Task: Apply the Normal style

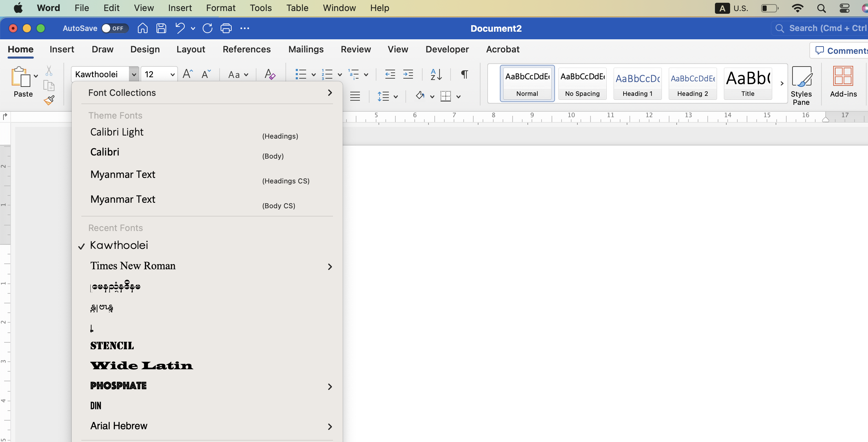Action: click(x=527, y=83)
